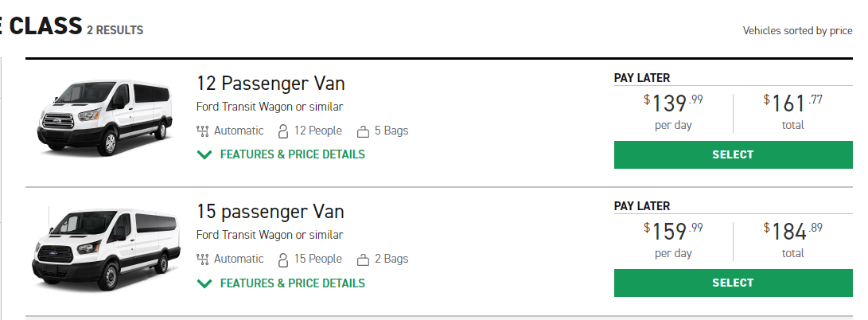This screenshot has height=320, width=868.
Task: Click the 12 Passenger Van title
Action: click(x=271, y=84)
